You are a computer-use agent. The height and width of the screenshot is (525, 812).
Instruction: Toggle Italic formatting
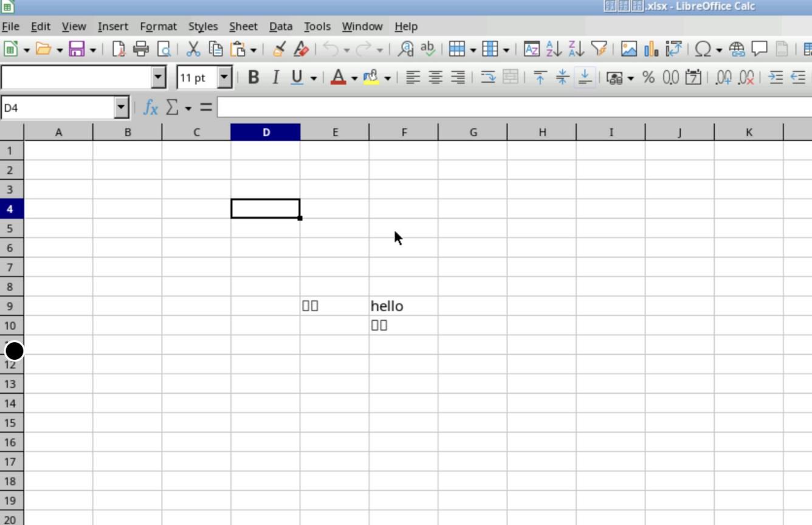pyautogui.click(x=275, y=78)
